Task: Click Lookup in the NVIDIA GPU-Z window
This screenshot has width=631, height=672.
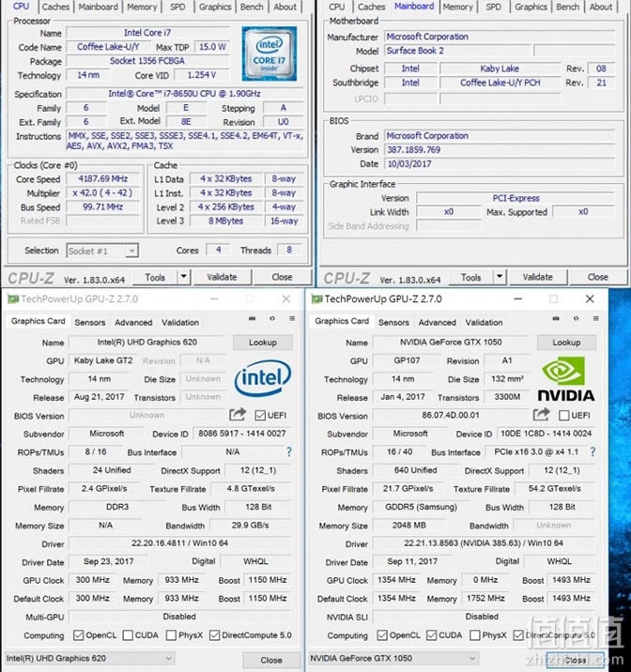Action: 566,343
